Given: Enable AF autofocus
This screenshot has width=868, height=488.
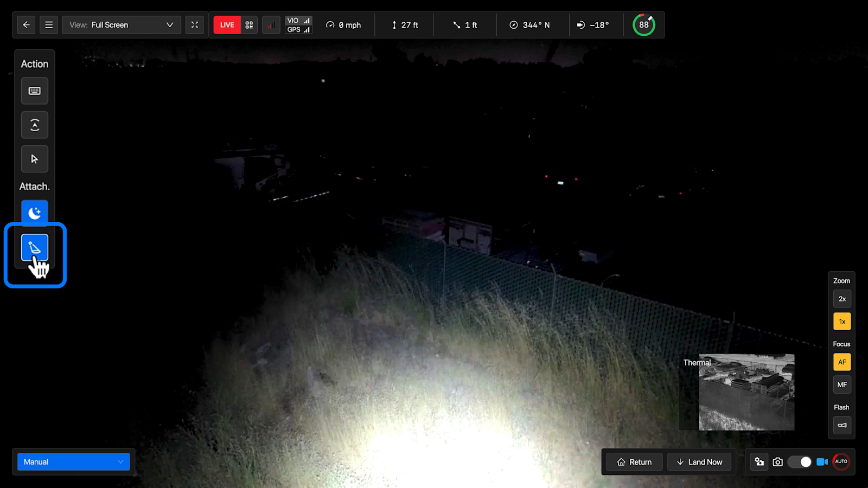Looking at the screenshot, I should [842, 362].
